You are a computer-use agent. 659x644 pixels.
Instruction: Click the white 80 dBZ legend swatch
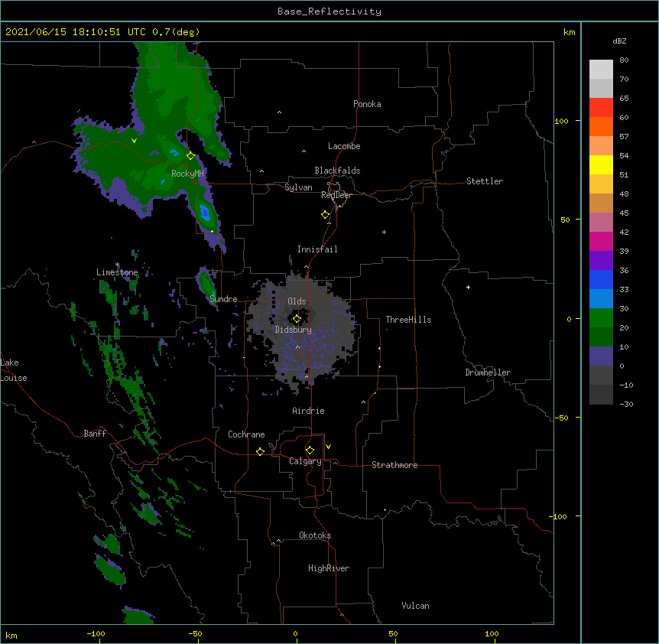click(x=601, y=70)
